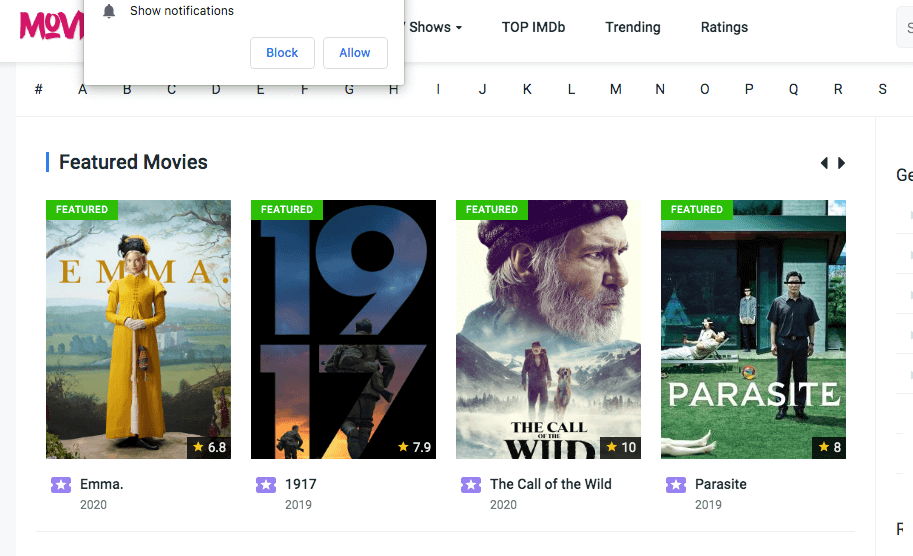Filter titles by letter P
The width and height of the screenshot is (913, 556).
[x=749, y=89]
